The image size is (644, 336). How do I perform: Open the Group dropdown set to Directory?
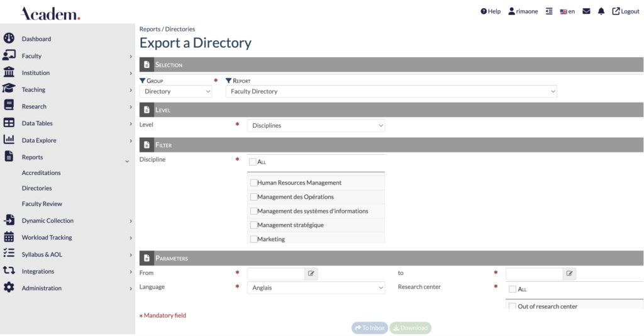[175, 91]
